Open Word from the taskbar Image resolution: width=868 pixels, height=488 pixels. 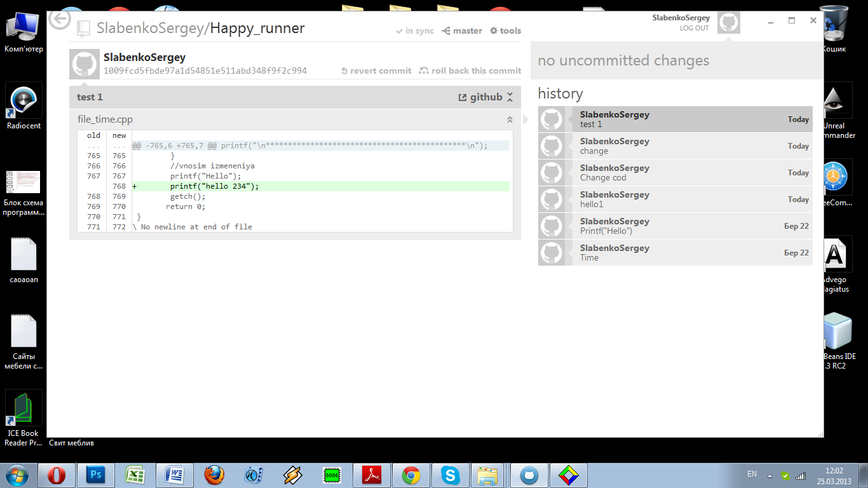174,475
